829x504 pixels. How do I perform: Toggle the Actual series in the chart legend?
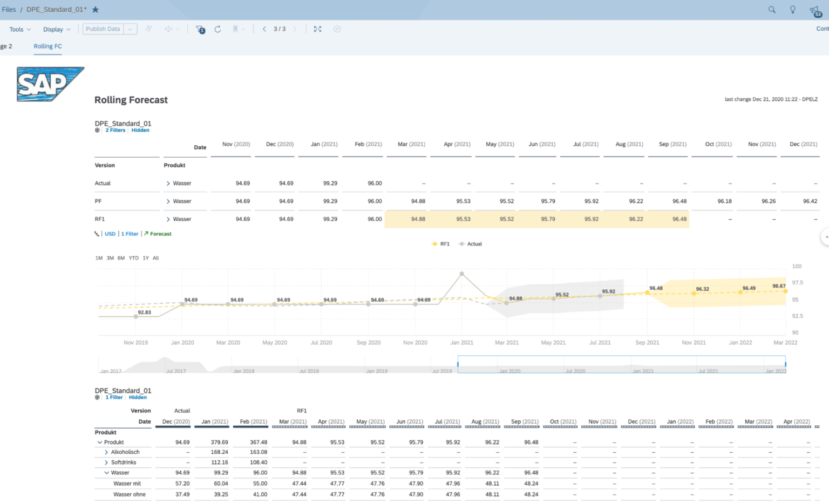coord(470,243)
